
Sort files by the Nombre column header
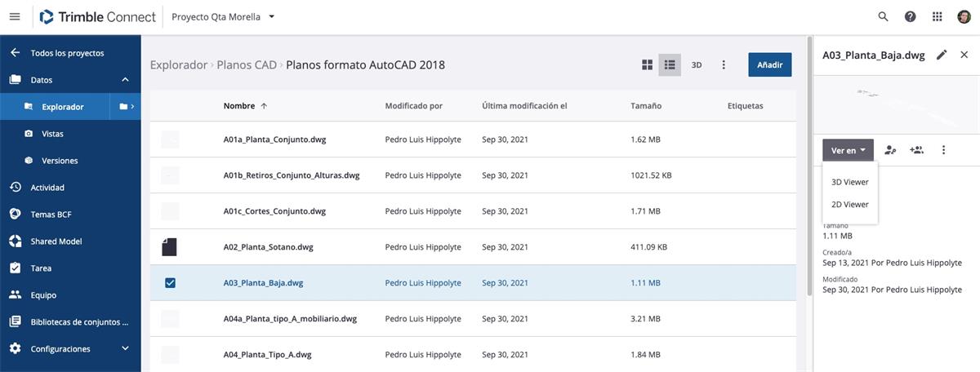239,106
